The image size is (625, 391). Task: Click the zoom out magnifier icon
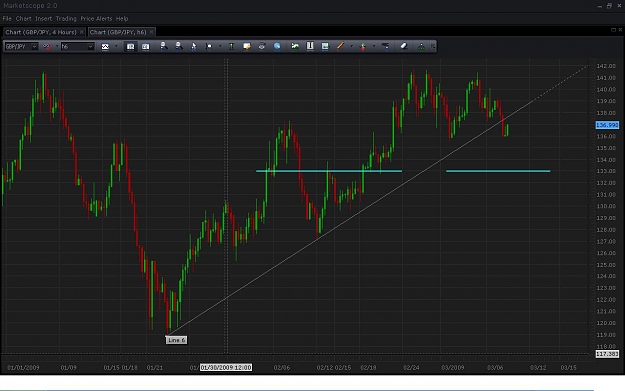tap(179, 46)
